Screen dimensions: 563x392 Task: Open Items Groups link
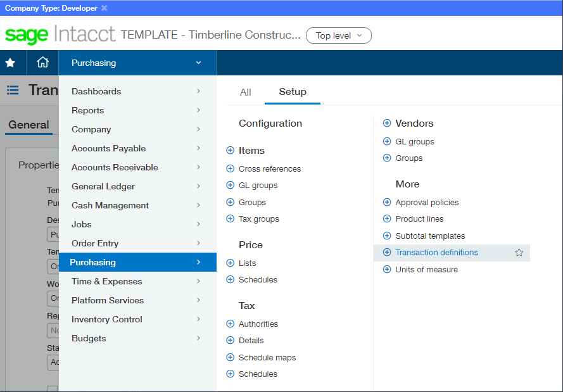(x=252, y=202)
